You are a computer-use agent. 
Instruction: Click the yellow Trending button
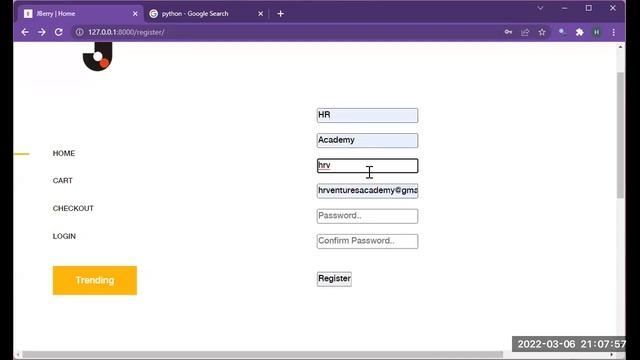[95, 280]
